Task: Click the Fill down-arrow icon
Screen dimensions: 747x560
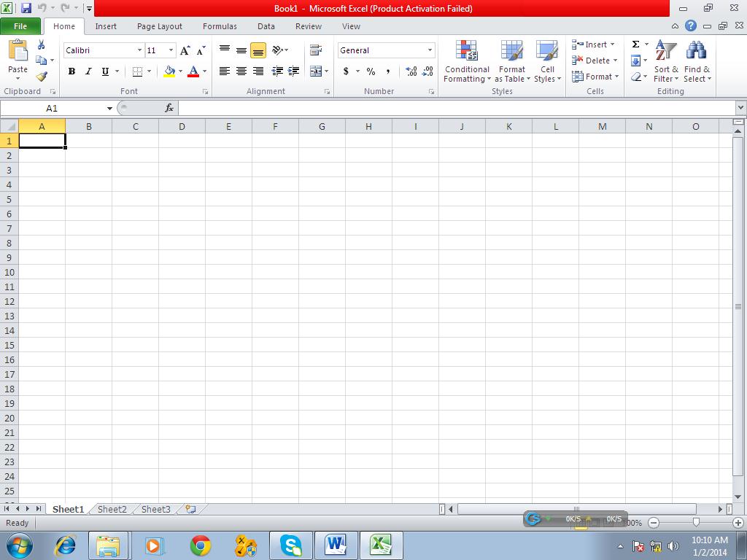Action: point(635,61)
